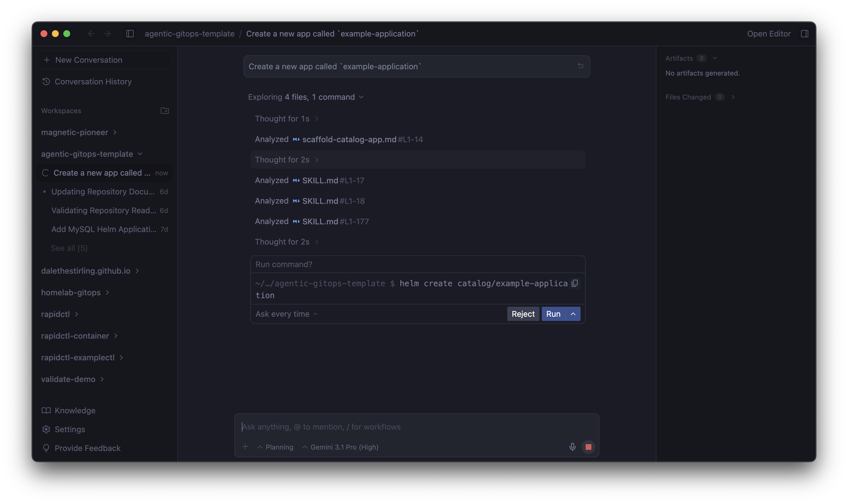Click the Open Editor link
Viewport: 848px width, 504px height.
pos(768,34)
